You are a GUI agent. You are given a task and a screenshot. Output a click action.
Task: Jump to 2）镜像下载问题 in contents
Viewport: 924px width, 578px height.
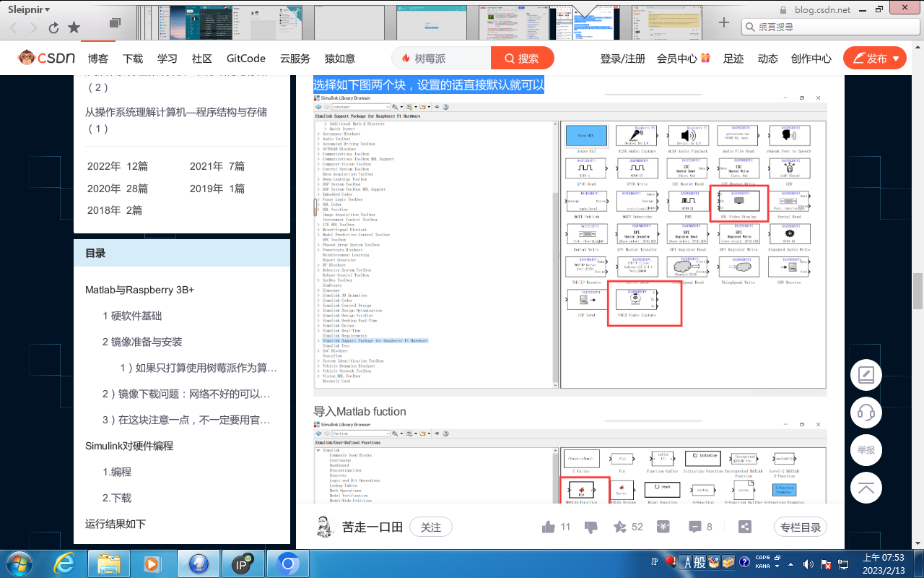click(x=186, y=394)
